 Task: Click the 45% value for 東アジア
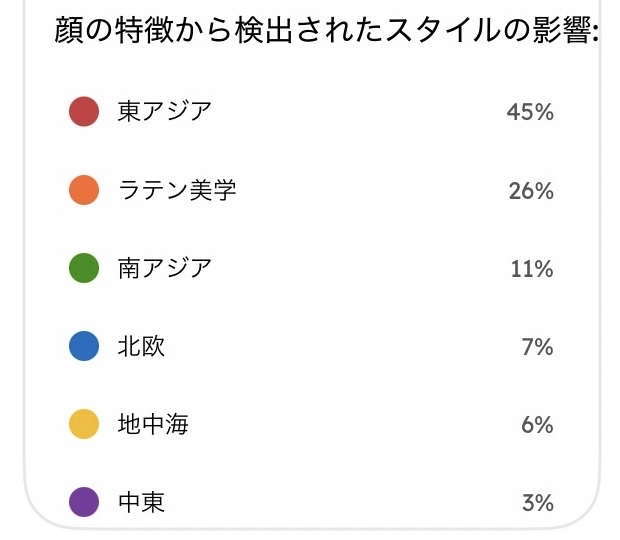point(530,112)
